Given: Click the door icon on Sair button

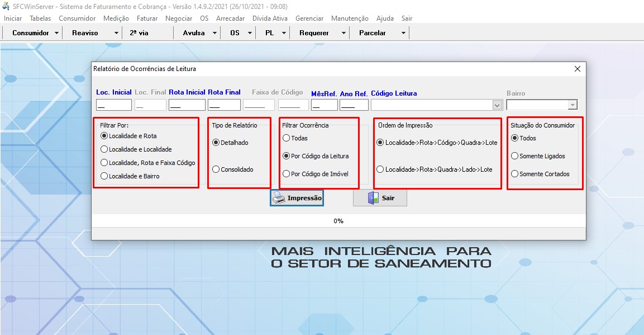Looking at the screenshot, I should click(373, 198).
